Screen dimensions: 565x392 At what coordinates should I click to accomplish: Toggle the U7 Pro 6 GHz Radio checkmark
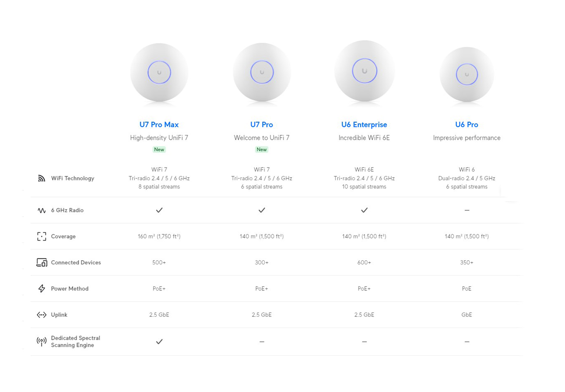click(262, 210)
